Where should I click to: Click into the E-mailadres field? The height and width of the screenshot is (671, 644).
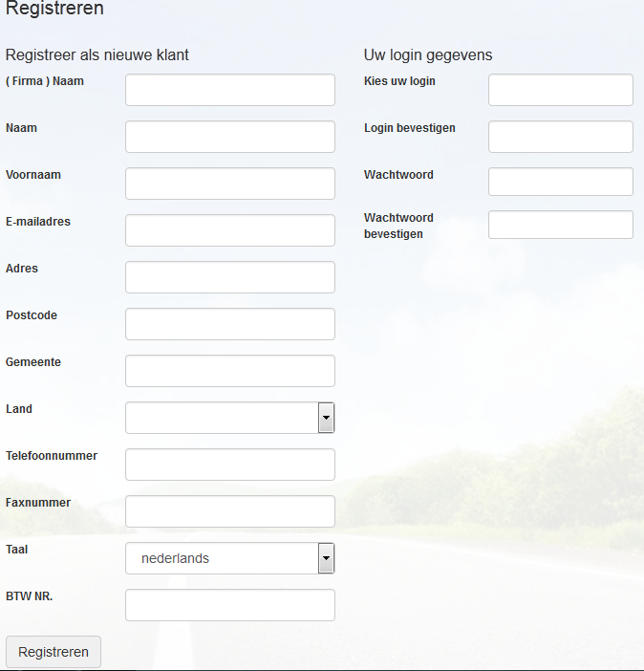(x=229, y=230)
